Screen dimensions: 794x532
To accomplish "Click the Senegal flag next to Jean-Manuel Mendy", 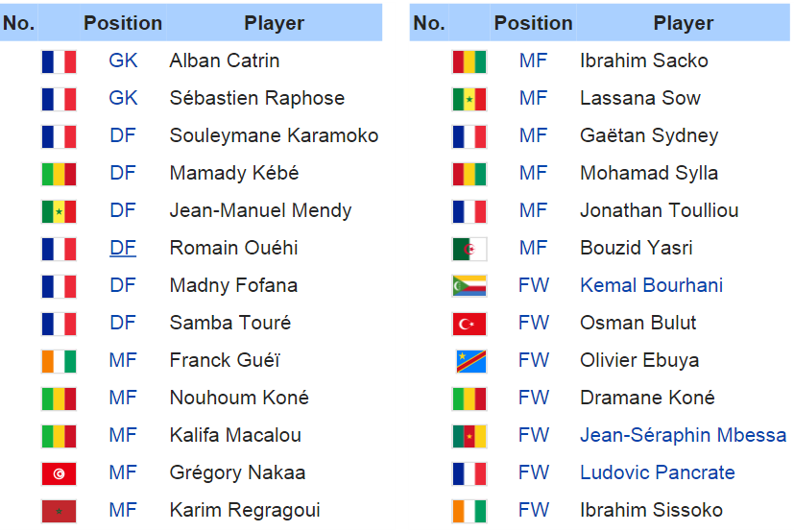I will point(59,211).
